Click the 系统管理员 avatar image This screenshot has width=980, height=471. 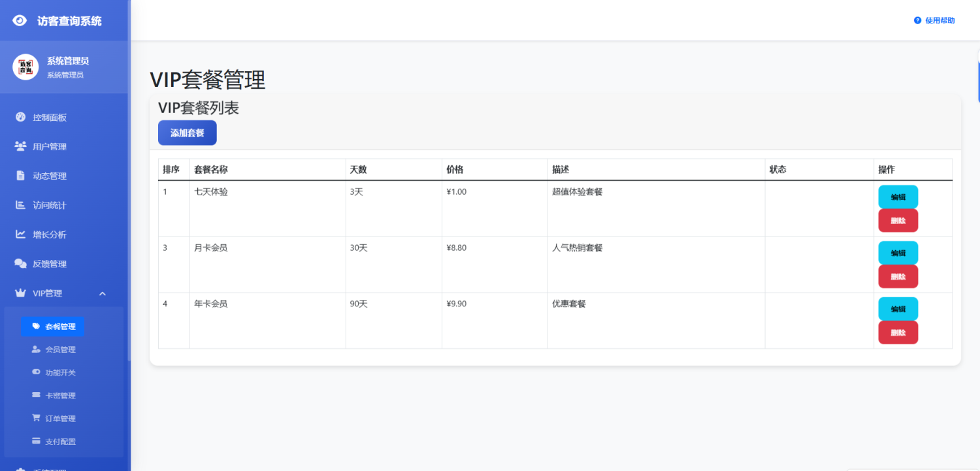click(25, 67)
